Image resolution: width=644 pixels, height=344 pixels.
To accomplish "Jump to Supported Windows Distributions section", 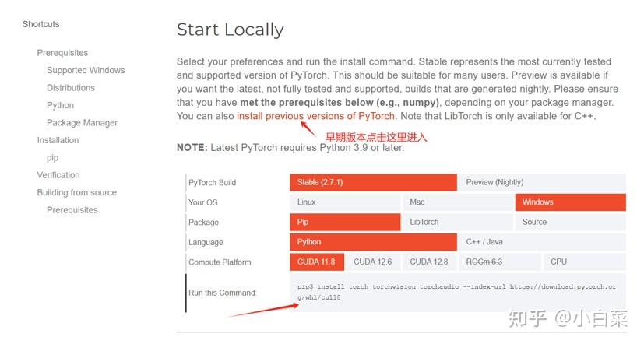I will [86, 71].
